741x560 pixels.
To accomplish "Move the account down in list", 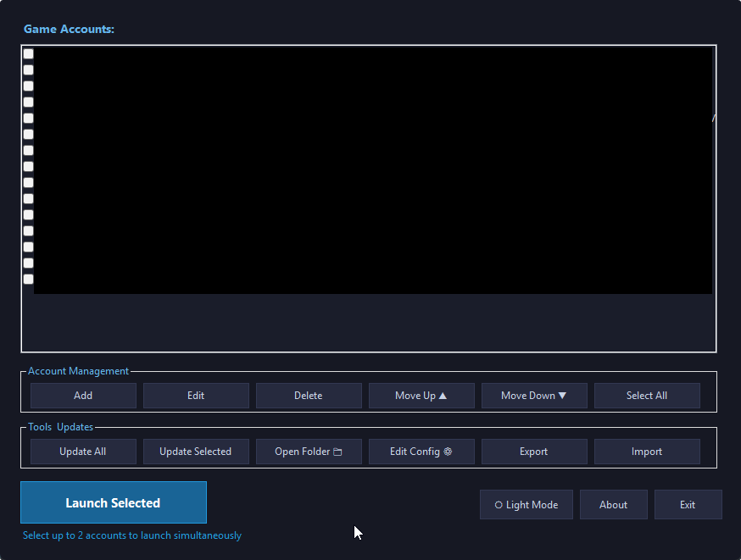I will click(534, 396).
